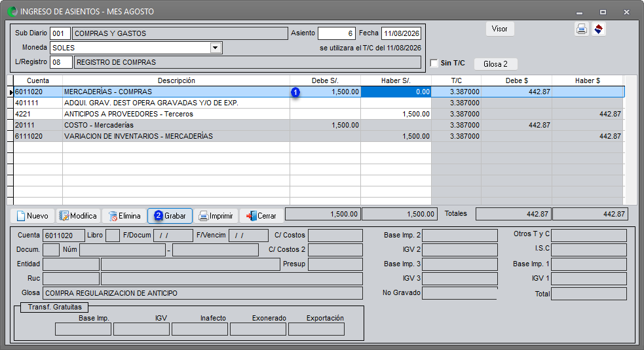Click the Nuevo button
Screen dimensions: 644x350
[33, 216]
